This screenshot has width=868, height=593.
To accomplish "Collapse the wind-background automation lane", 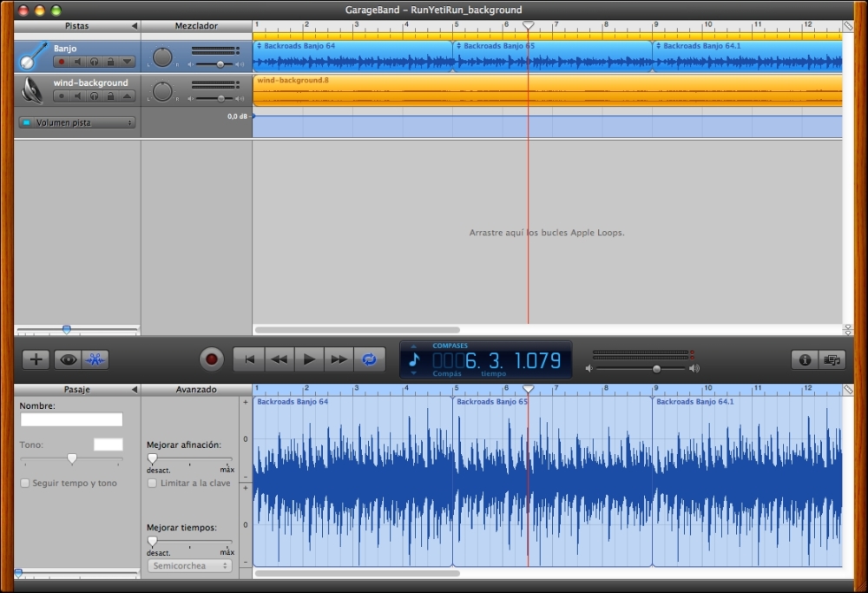I will pos(127,96).
